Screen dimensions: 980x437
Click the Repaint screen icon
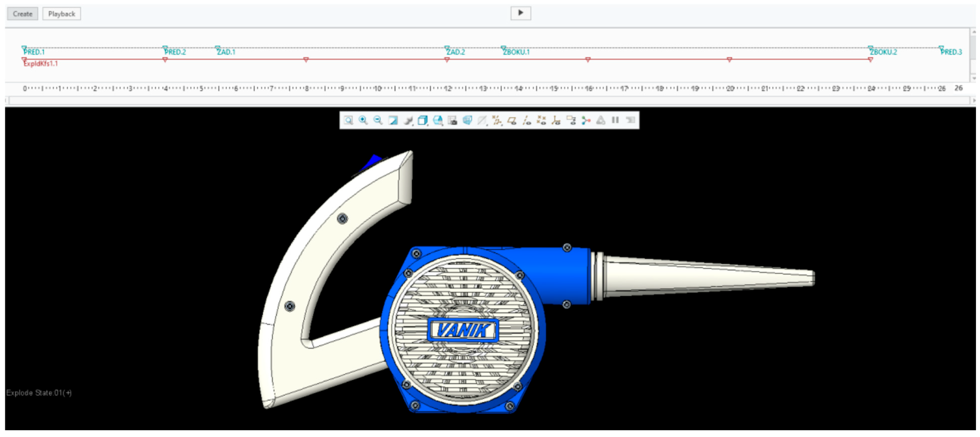click(x=393, y=120)
